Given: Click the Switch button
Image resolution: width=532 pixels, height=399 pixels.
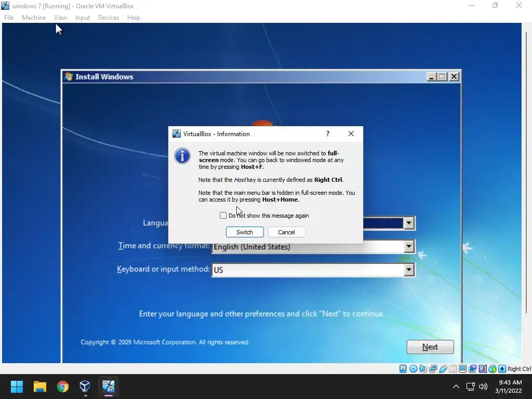Looking at the screenshot, I should (x=245, y=232).
